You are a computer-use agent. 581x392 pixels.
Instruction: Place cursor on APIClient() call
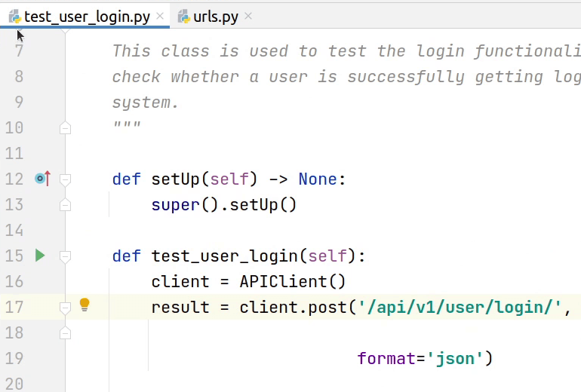[x=291, y=282]
